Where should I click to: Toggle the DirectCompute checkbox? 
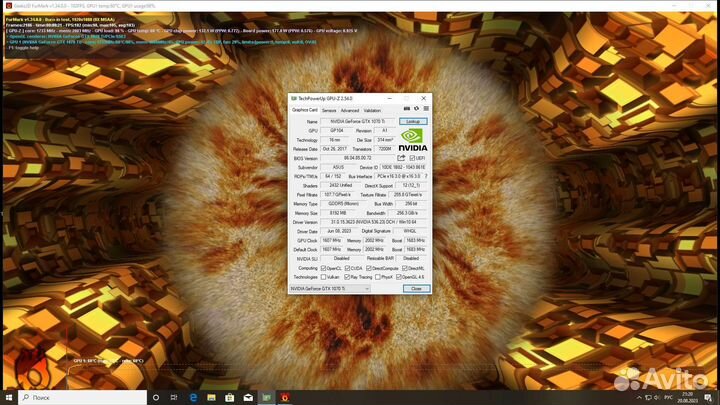pyautogui.click(x=369, y=268)
